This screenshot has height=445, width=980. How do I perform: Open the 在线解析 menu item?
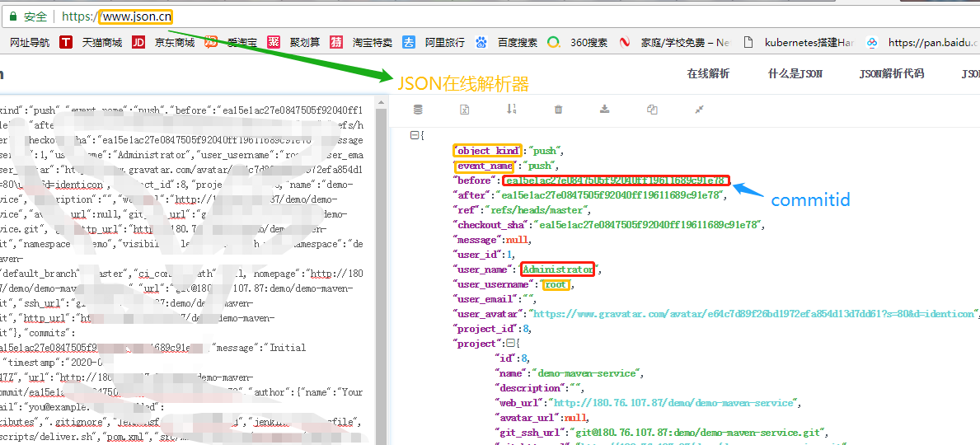708,73
